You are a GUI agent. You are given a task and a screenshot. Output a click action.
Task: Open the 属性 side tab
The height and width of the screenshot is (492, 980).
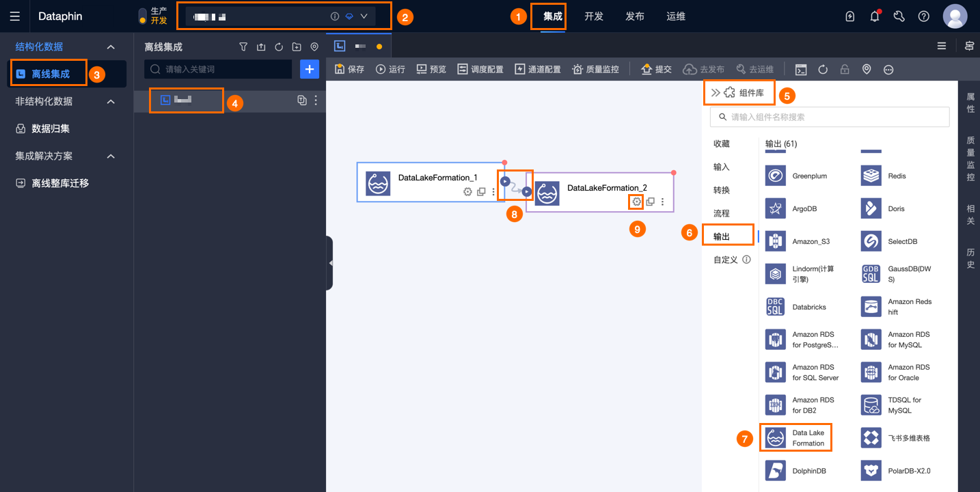pos(970,103)
